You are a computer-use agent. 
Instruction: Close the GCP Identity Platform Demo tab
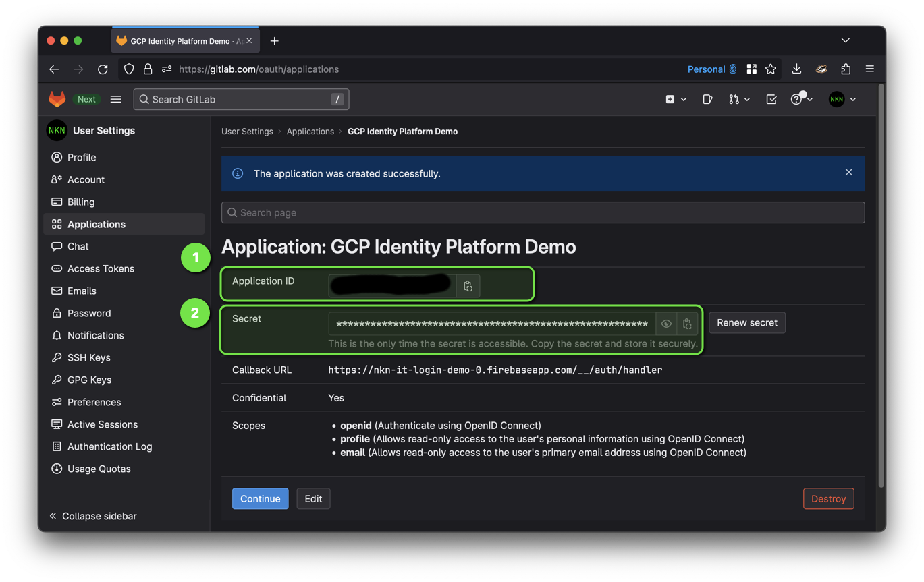[x=249, y=41]
